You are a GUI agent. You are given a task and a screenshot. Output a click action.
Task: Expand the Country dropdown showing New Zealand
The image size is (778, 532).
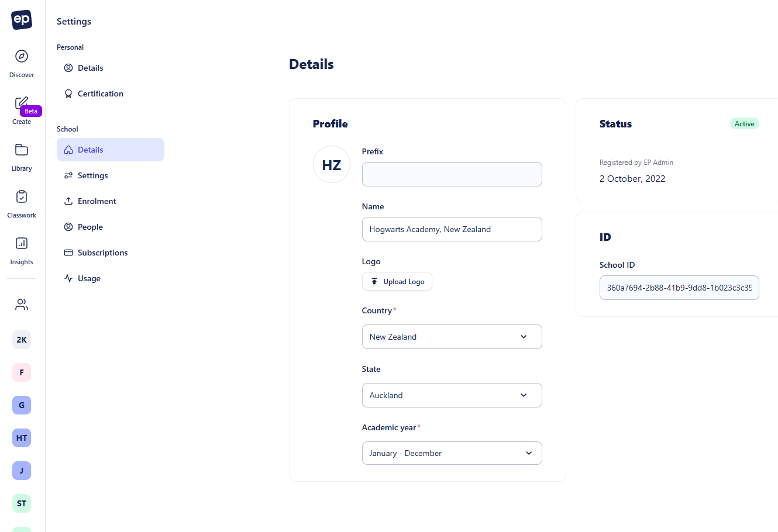click(x=452, y=337)
